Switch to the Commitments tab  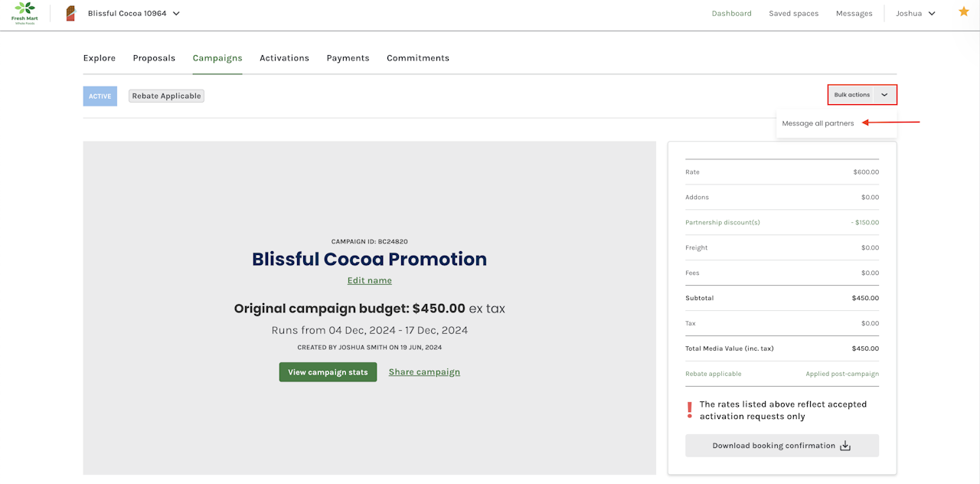418,58
